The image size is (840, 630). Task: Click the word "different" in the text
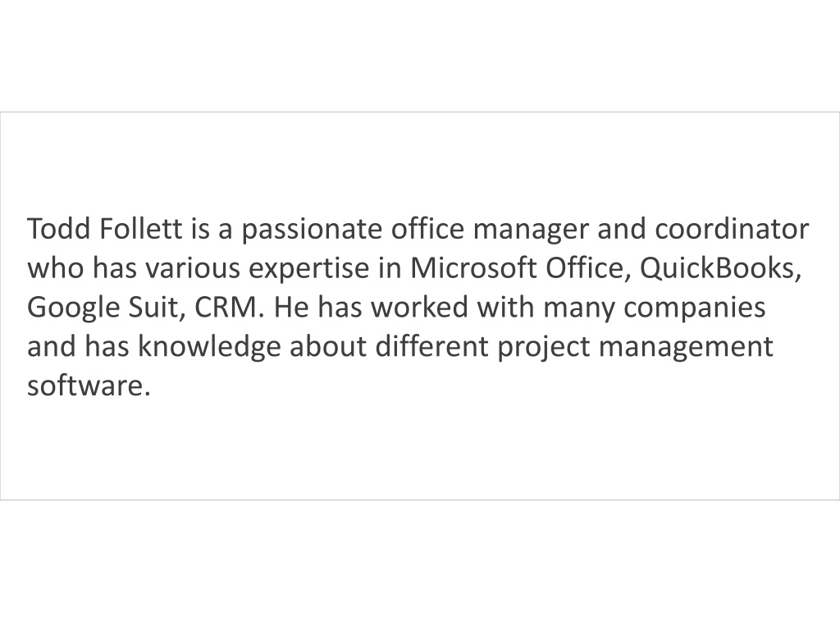[x=431, y=346]
